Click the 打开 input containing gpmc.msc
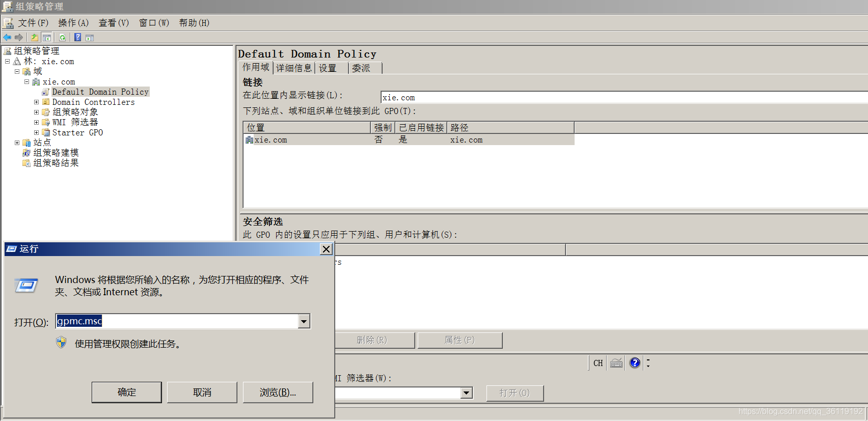The width and height of the screenshot is (868, 421). pyautogui.click(x=177, y=321)
